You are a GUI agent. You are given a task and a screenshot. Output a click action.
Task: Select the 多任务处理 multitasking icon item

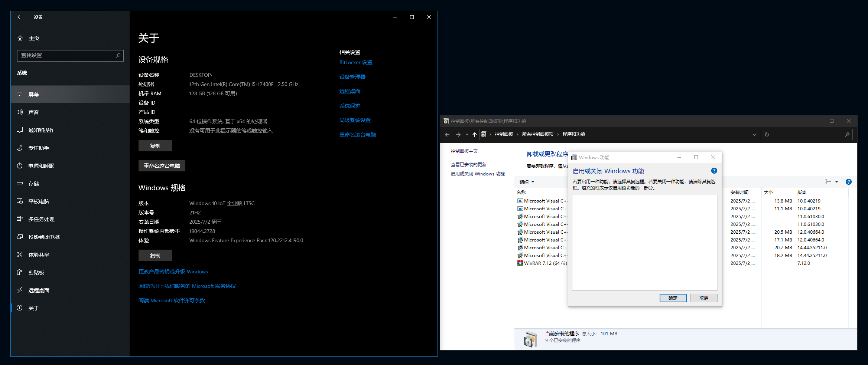20,219
